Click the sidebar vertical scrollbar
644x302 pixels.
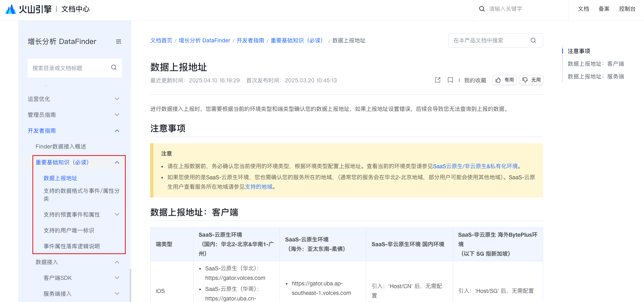tap(130, 285)
